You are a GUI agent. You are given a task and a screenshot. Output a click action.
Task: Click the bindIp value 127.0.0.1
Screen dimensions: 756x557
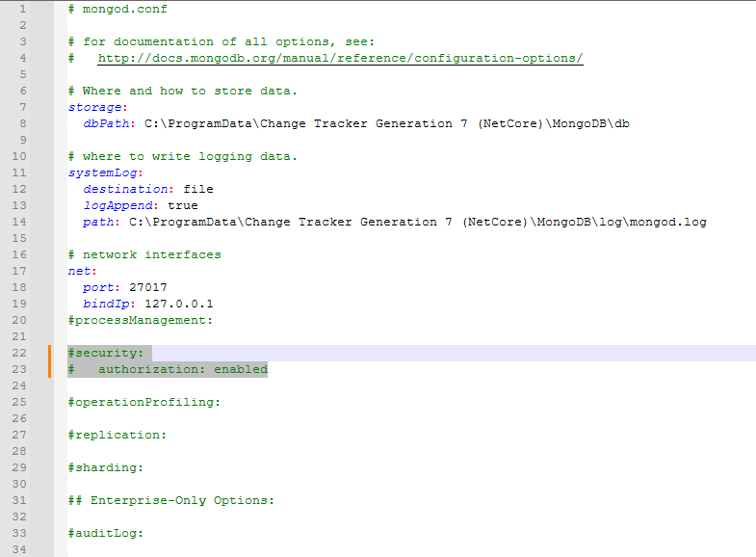coord(179,304)
